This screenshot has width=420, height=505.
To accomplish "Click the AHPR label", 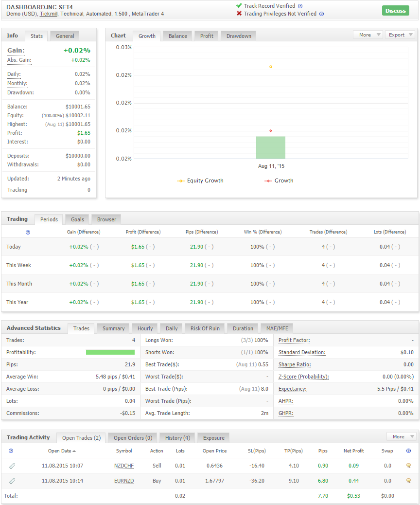I will pos(286,401).
